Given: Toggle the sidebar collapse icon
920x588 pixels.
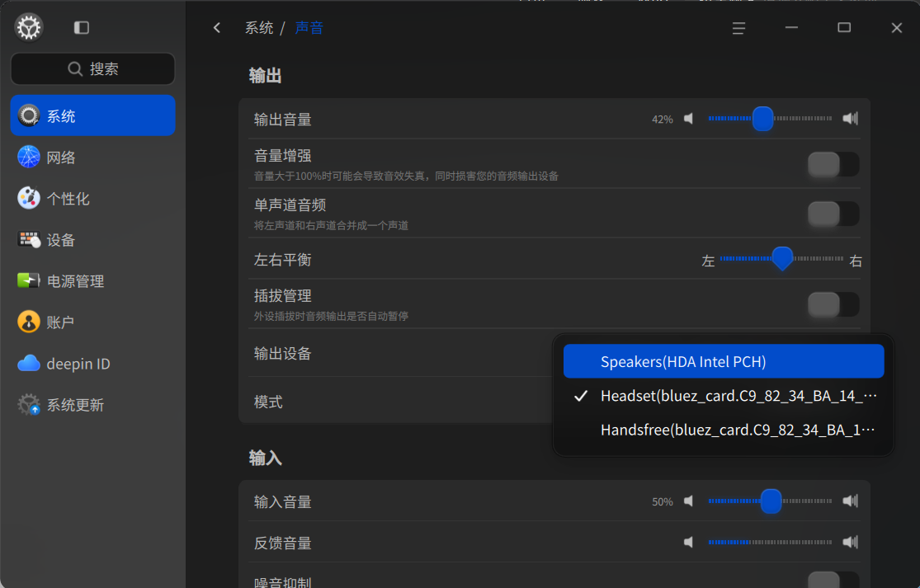Looking at the screenshot, I should point(82,27).
